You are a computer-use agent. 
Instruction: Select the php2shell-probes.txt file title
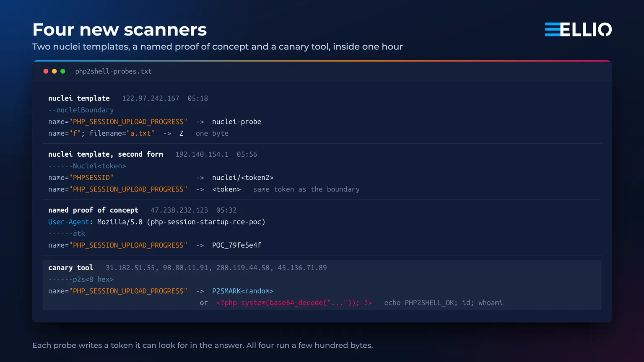click(x=114, y=71)
